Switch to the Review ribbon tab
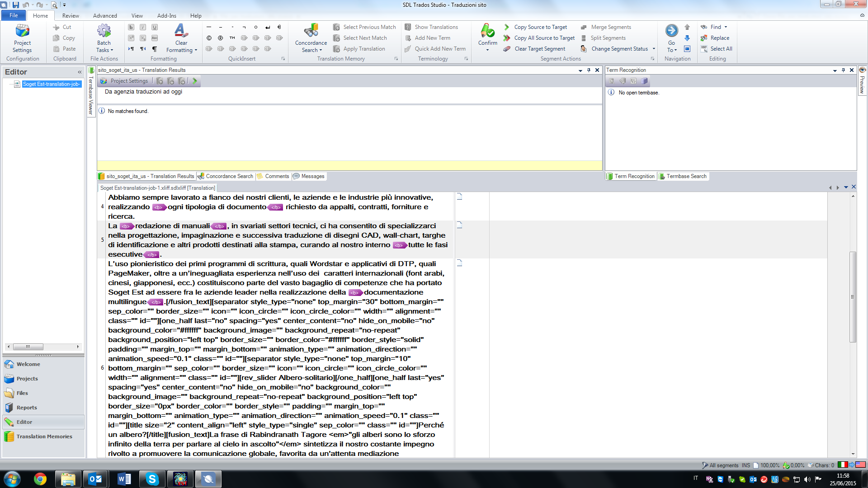Viewport: 868px width, 488px height. [x=71, y=16]
